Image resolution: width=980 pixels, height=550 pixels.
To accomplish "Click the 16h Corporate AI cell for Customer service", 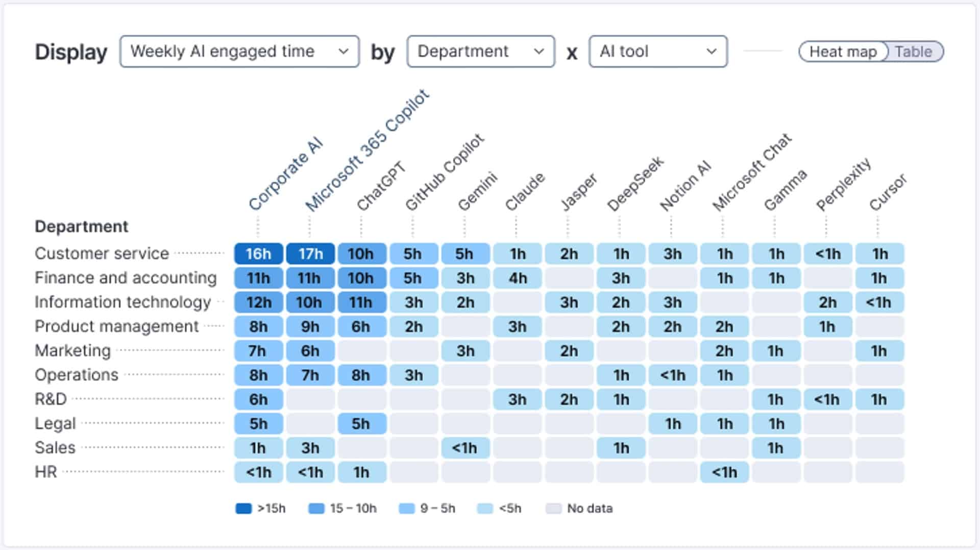I will point(257,253).
